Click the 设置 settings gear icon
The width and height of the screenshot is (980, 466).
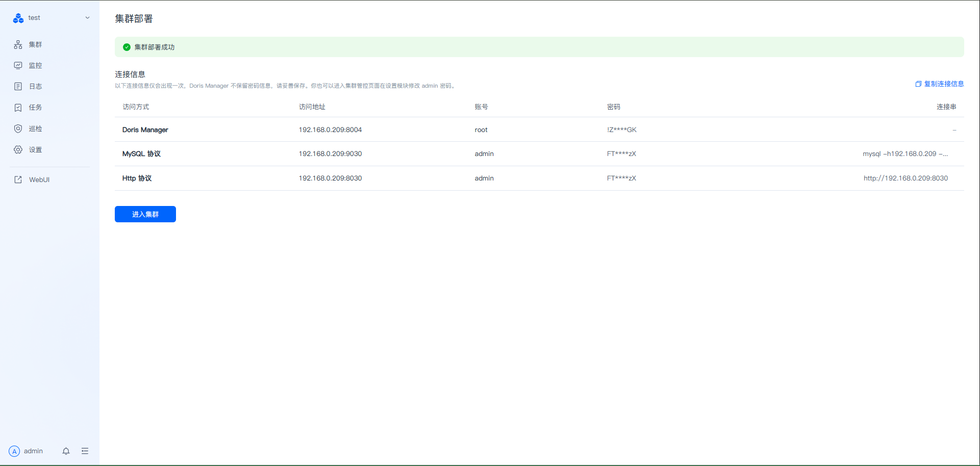point(18,150)
